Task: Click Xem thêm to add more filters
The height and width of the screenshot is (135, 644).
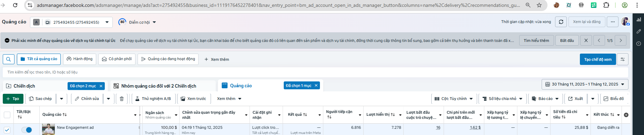Action: tap(217, 59)
